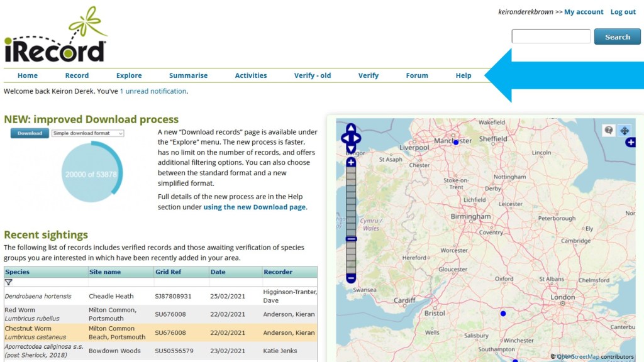Open the Summarise menu
This screenshot has height=362, width=644.
pos(188,75)
